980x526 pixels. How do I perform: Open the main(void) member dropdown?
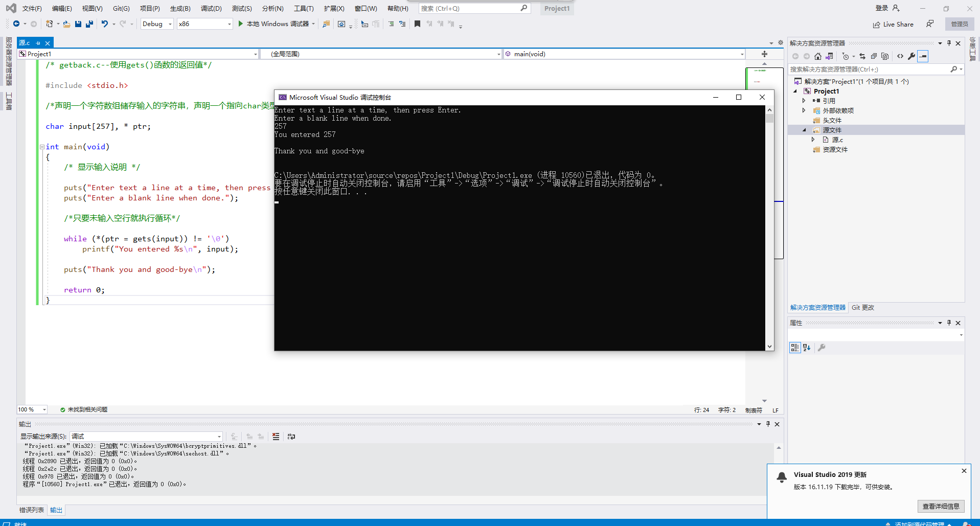click(x=624, y=54)
